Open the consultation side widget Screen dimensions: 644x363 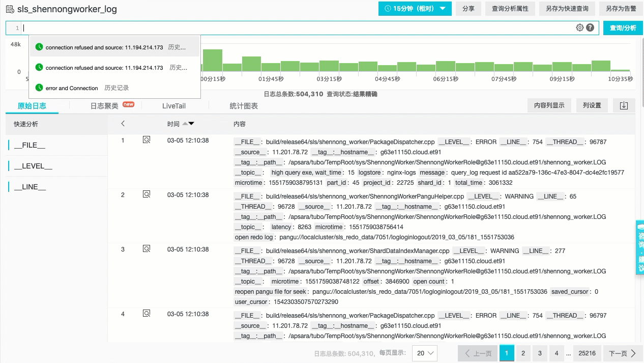click(x=640, y=248)
